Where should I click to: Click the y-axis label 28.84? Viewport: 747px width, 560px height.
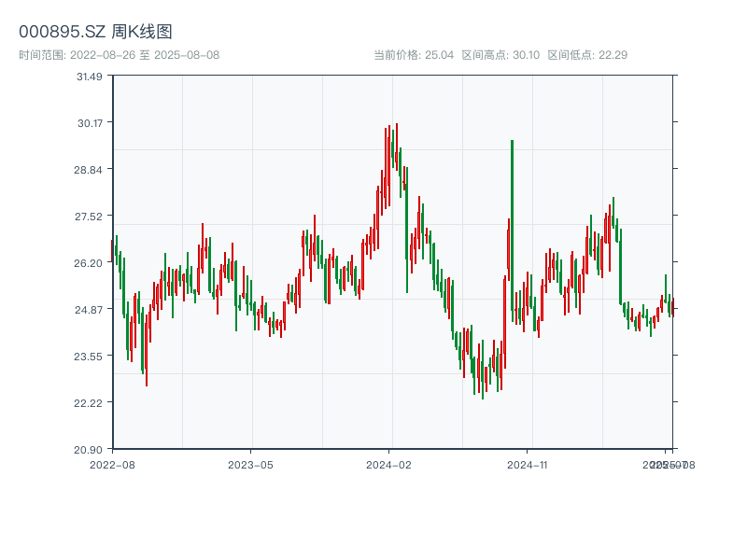pos(88,170)
